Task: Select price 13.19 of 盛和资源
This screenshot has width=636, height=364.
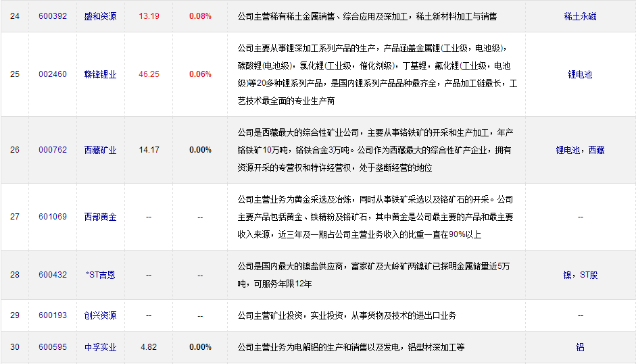Action: pos(149,16)
